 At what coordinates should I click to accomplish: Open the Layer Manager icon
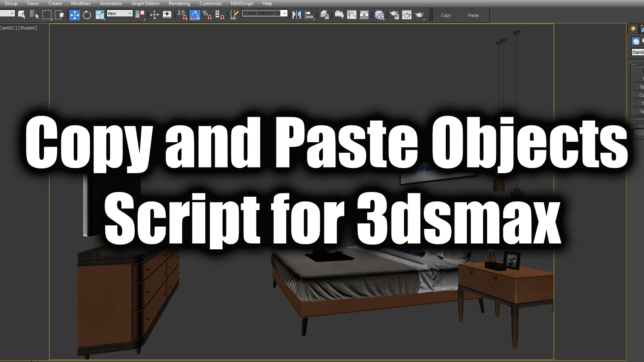[x=324, y=15]
